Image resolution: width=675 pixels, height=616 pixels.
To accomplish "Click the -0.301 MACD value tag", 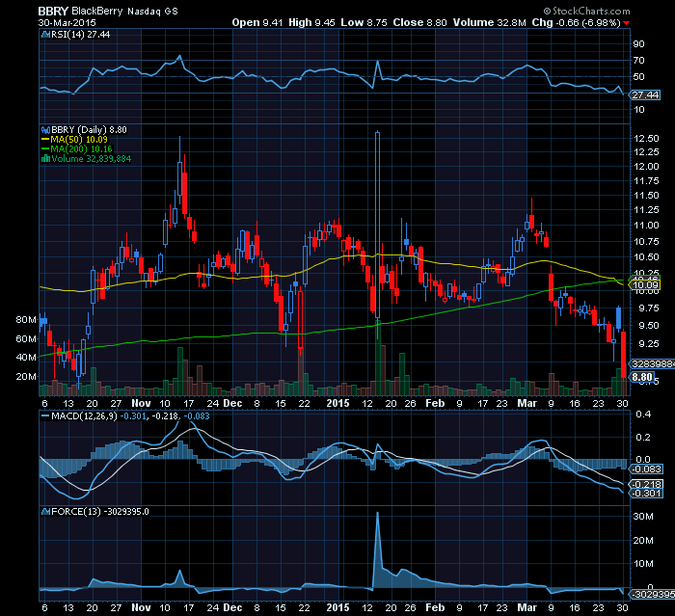I will point(645,494).
